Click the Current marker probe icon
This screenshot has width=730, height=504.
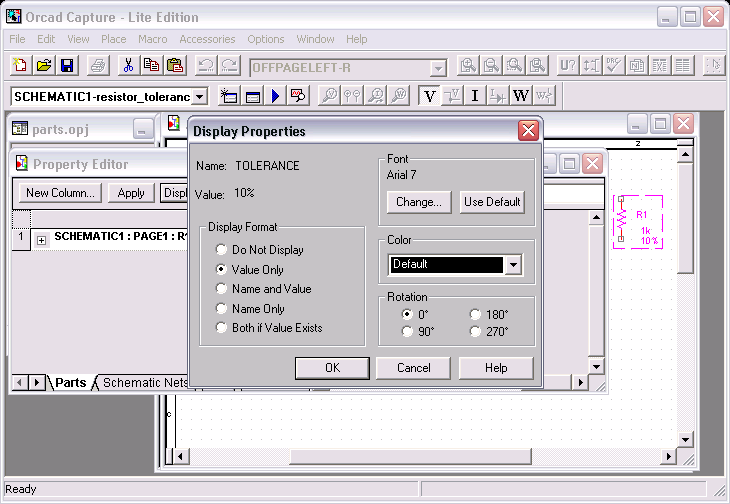pyautogui.click(x=376, y=96)
